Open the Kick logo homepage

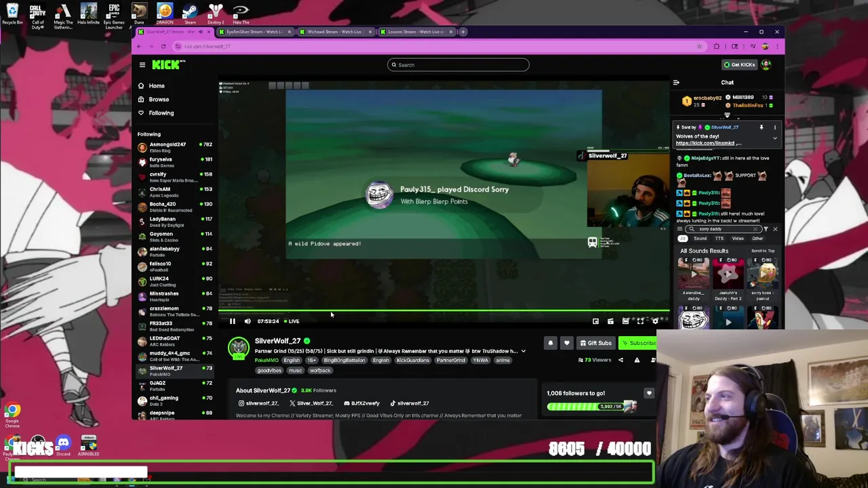point(168,64)
